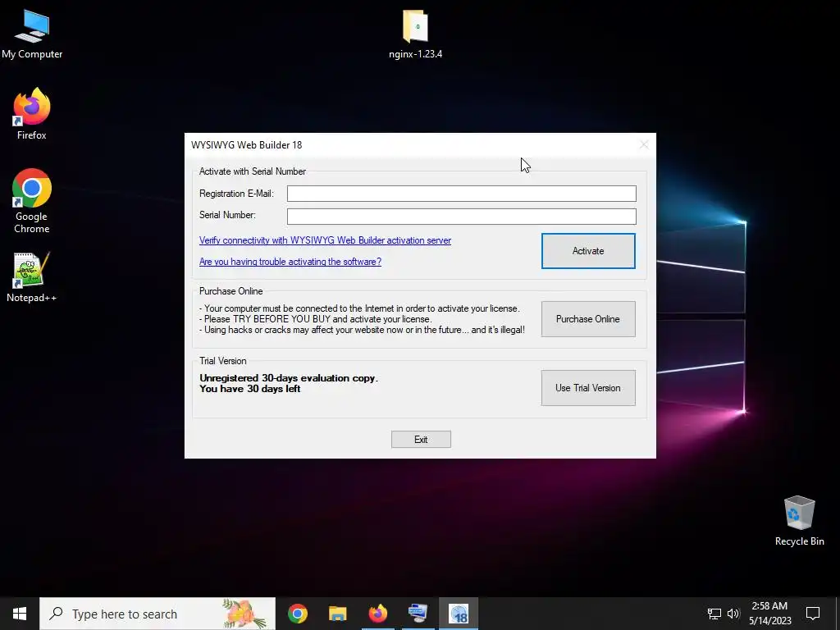The image size is (840, 630).
Task: Click the "Your computer must be connected" line
Action: [x=359, y=308]
